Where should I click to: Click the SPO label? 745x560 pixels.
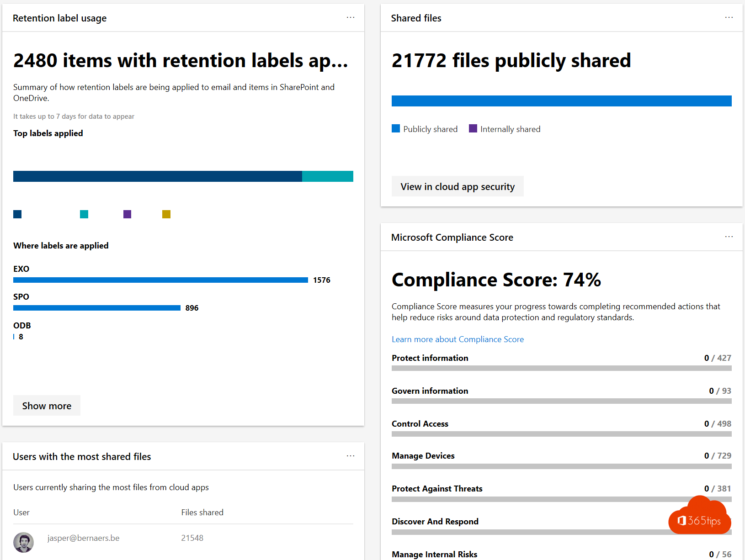pos(21,297)
